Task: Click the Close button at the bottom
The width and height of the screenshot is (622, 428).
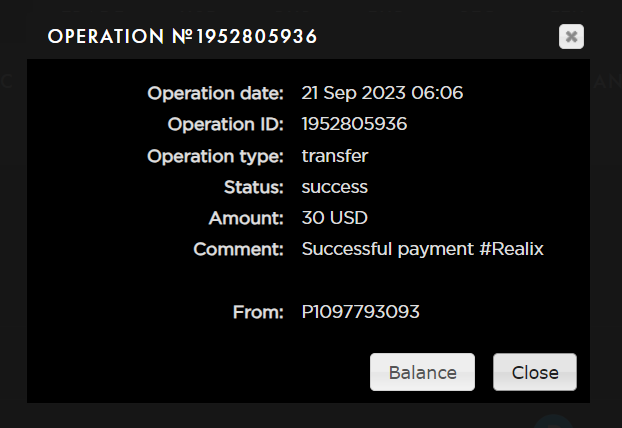Action: click(535, 372)
